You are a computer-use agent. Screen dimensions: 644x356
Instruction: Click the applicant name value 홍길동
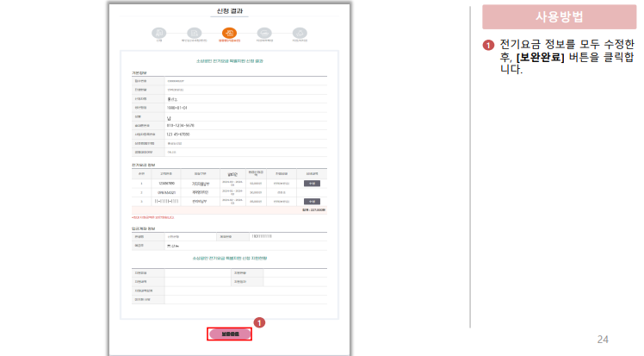(172, 99)
